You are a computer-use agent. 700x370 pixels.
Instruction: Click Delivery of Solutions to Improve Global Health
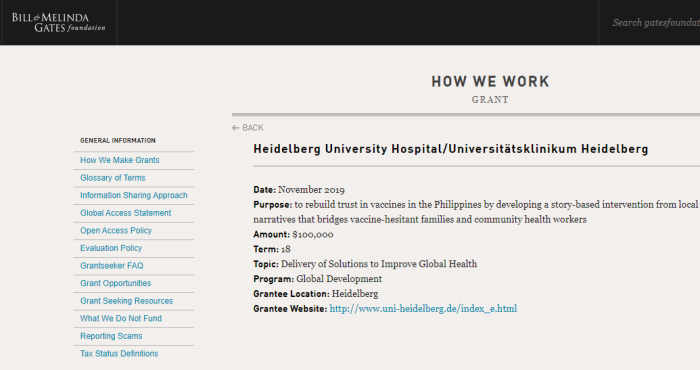tap(379, 264)
